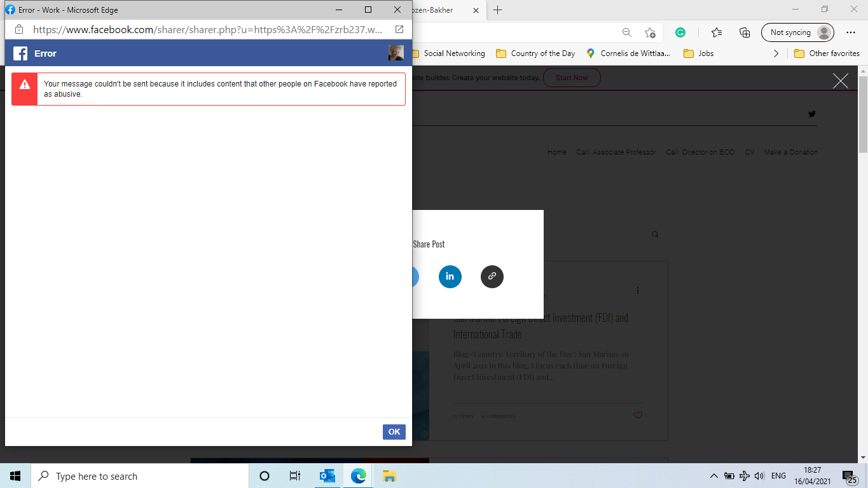Click the zoom out icon in address bar
Viewport: 868px width, 488px height.
(x=627, y=32)
